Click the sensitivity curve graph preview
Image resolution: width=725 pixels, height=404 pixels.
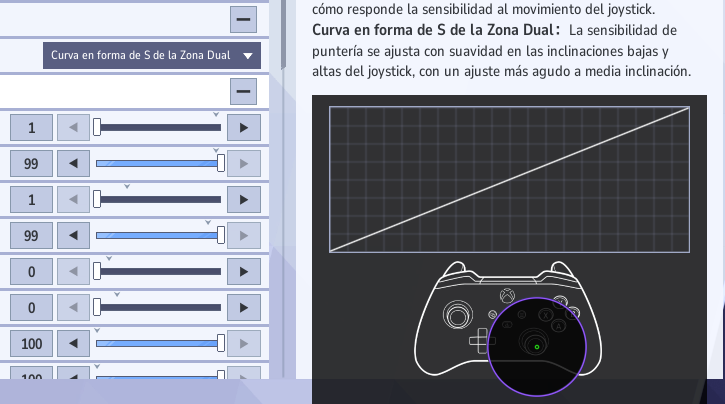click(509, 179)
